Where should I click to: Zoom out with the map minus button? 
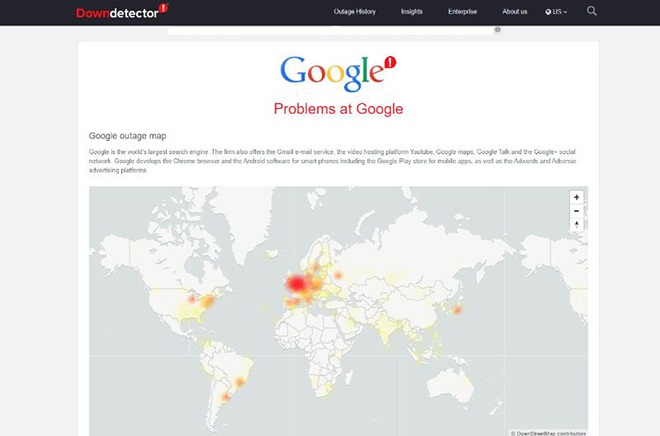tap(576, 211)
